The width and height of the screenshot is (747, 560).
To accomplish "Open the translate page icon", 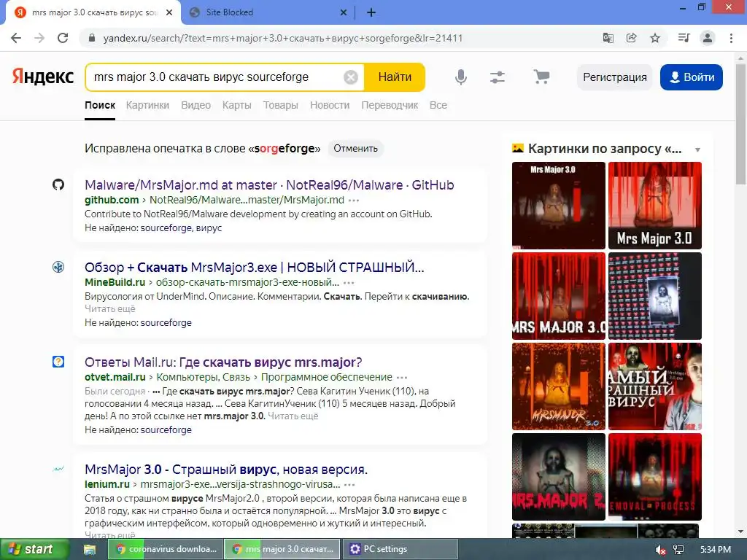I will [x=608, y=38].
